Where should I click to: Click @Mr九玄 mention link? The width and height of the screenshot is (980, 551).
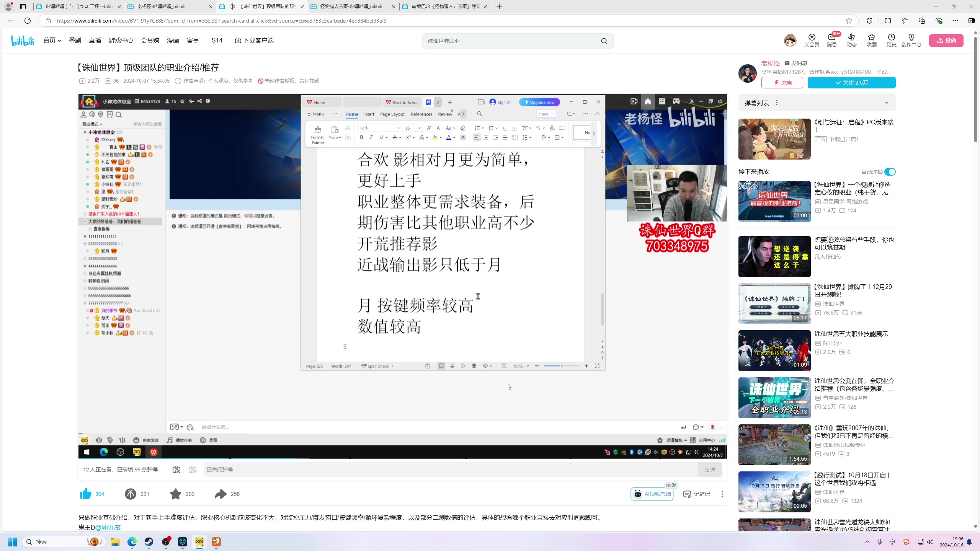(108, 527)
